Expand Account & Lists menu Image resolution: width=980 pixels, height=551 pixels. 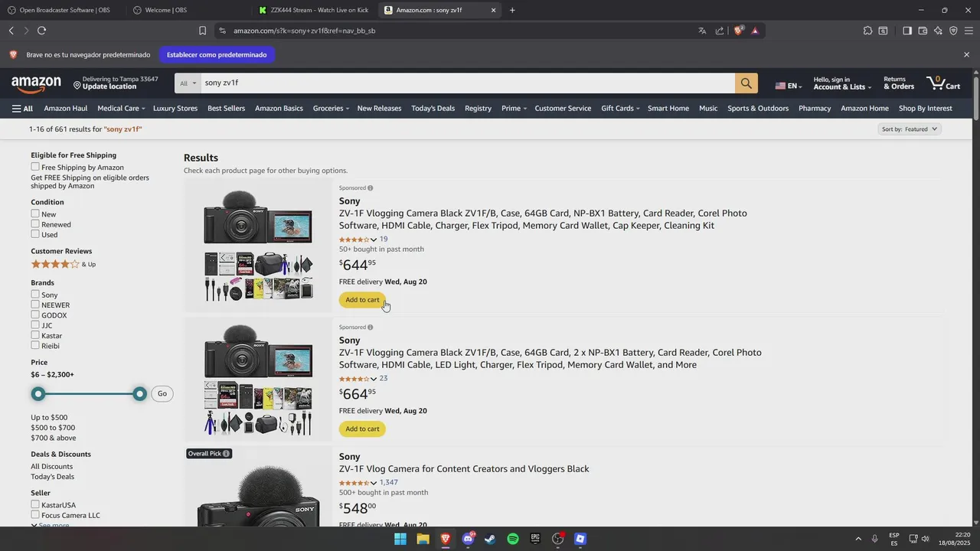842,83
